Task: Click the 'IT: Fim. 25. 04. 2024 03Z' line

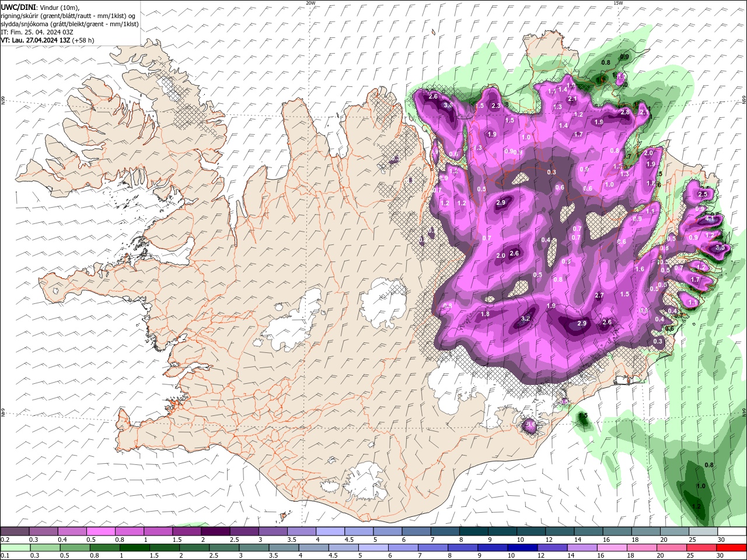Action: [37, 32]
